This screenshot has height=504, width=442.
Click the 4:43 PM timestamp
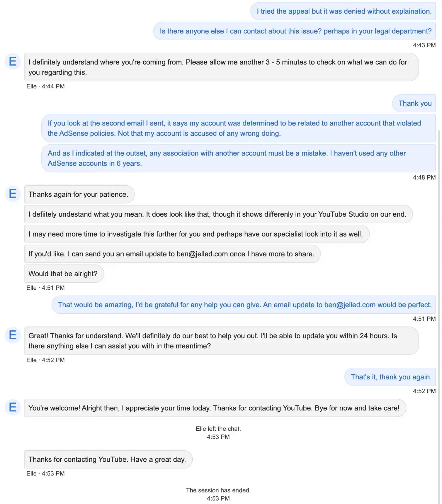point(424,45)
